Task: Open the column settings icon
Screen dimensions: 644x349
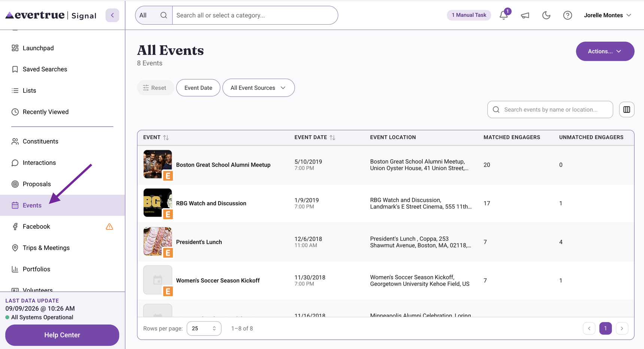Action: coord(627,110)
